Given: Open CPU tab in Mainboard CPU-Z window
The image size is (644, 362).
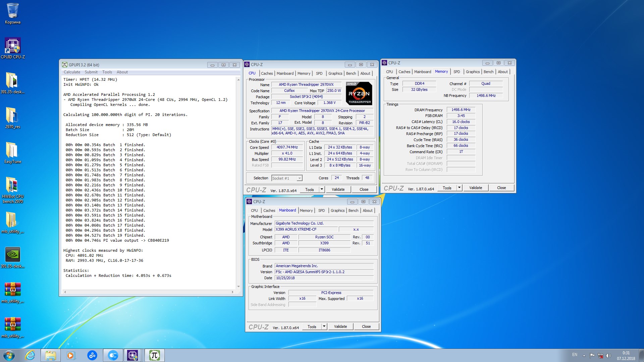Looking at the screenshot, I should [x=254, y=210].
